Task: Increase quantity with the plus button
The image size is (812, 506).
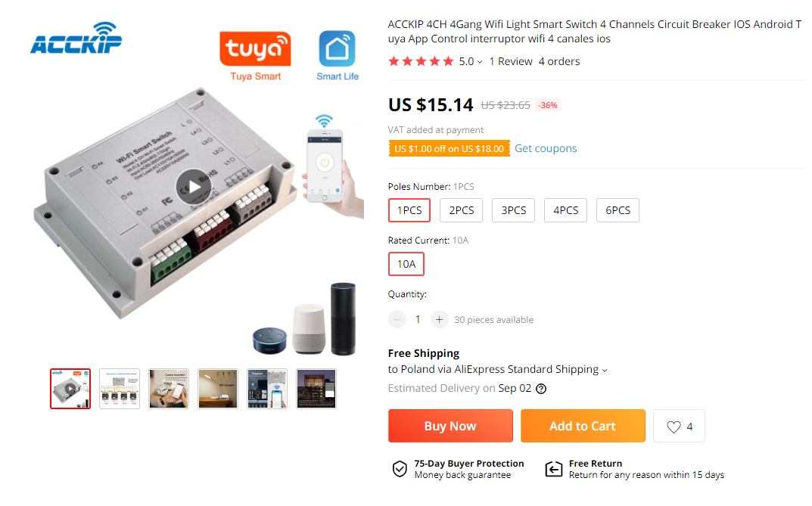Action: [439, 320]
